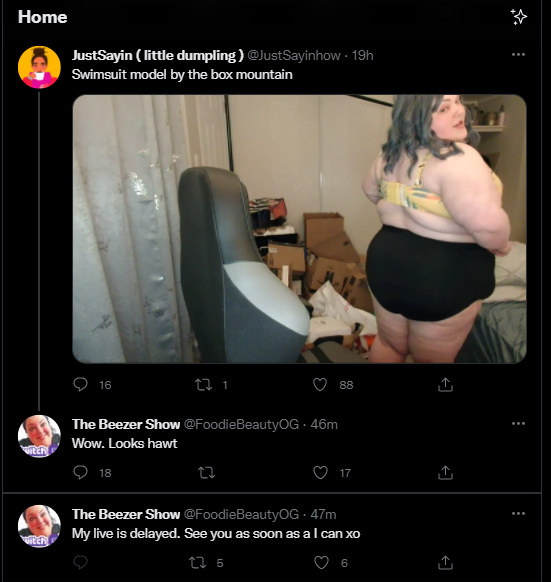Share the 'My live is delayed' tweet
The image size is (551, 582).
pyautogui.click(x=445, y=563)
